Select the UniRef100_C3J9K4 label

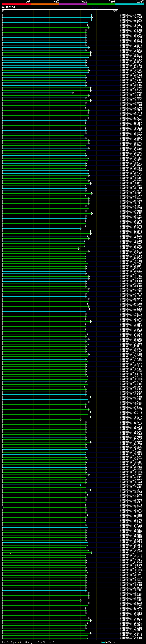coord(131,281)
